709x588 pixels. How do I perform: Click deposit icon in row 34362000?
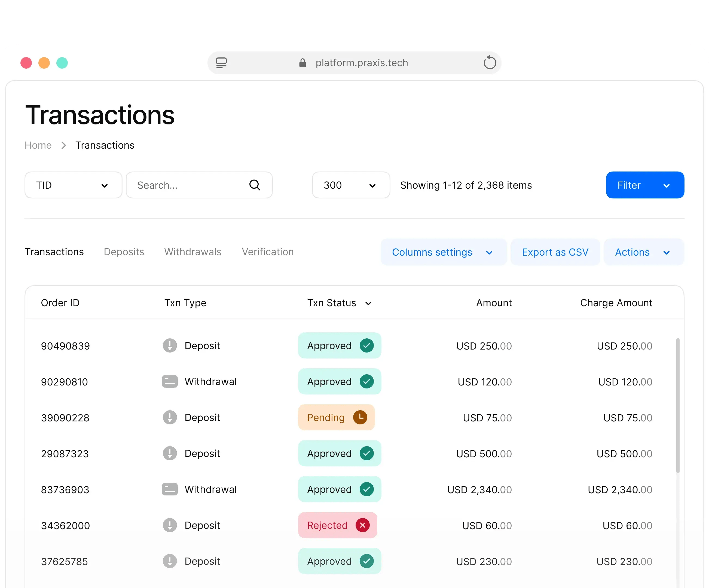(x=170, y=525)
